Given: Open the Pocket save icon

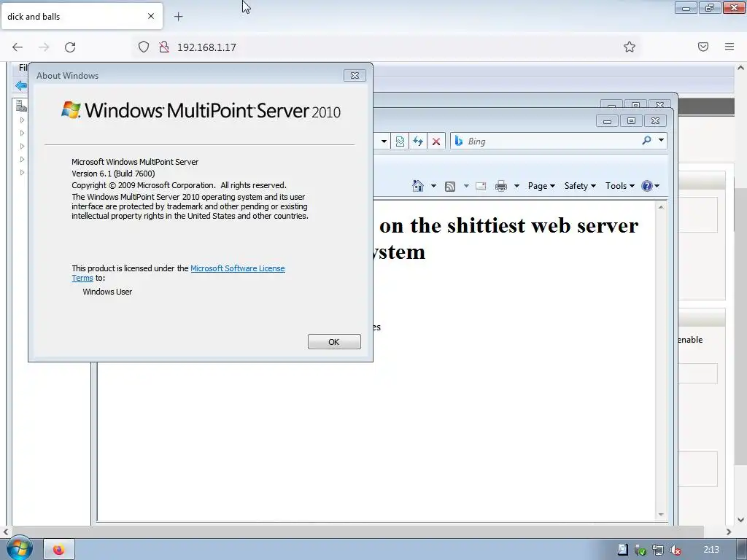Looking at the screenshot, I should click(x=703, y=47).
